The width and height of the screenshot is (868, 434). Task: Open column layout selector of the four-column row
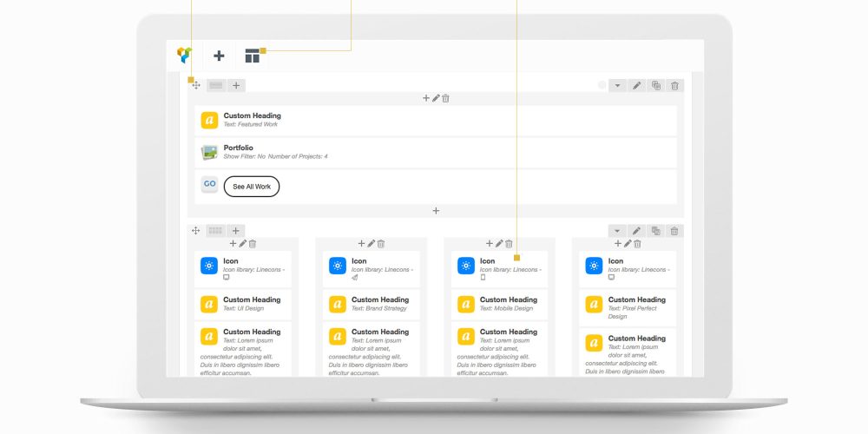pyautogui.click(x=215, y=231)
